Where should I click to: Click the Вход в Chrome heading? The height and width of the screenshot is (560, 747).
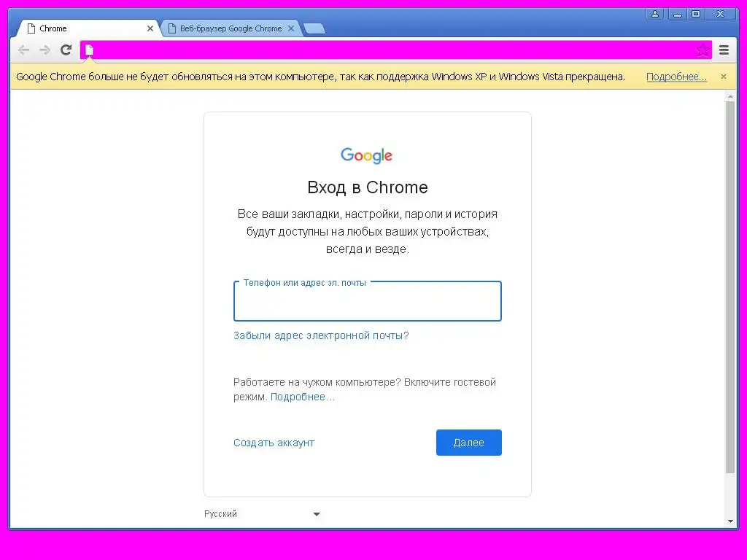pyautogui.click(x=368, y=187)
